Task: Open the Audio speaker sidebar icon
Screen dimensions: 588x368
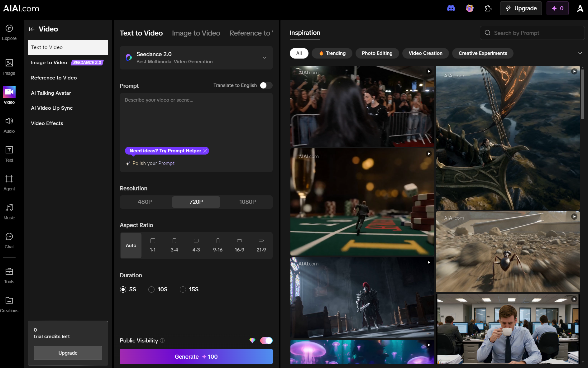Action: (x=9, y=121)
